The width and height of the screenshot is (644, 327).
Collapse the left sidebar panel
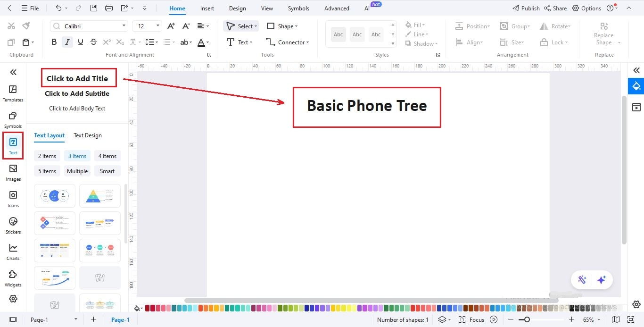click(x=13, y=72)
